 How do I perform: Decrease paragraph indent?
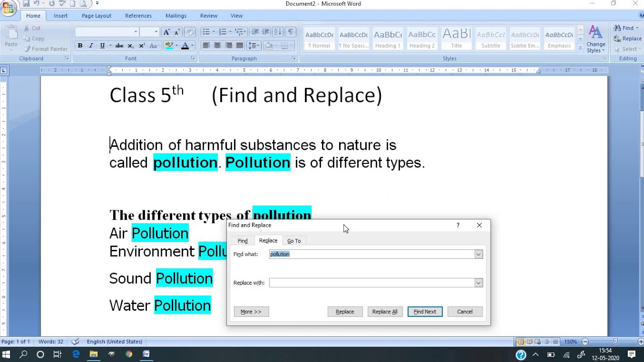255,32
